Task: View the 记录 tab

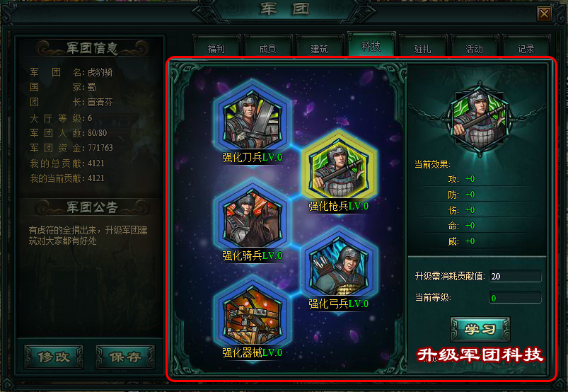Action: 526,47
